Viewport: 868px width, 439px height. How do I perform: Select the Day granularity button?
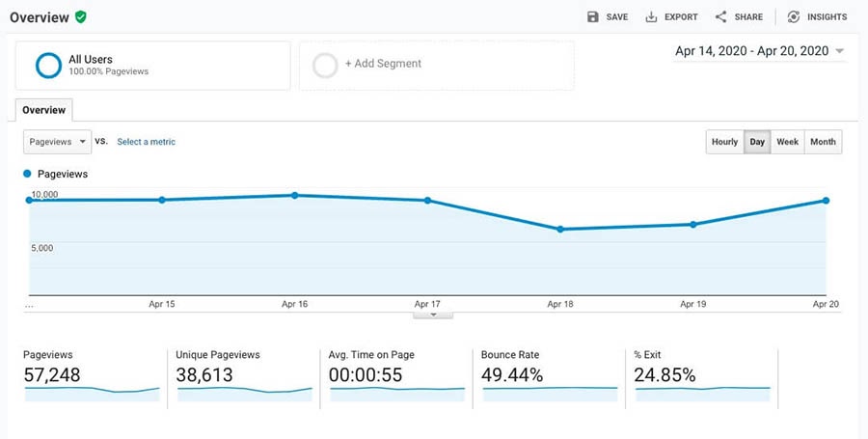pos(757,142)
